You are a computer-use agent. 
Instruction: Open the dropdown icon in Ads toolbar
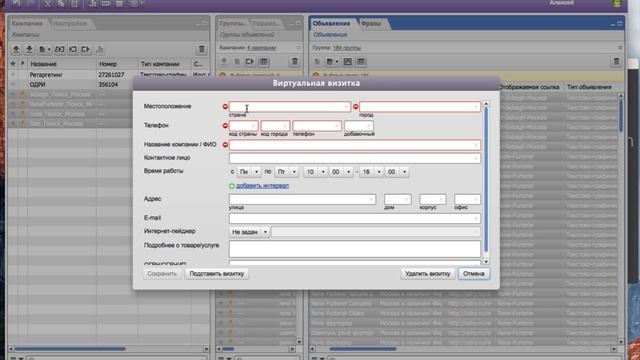coord(332,62)
